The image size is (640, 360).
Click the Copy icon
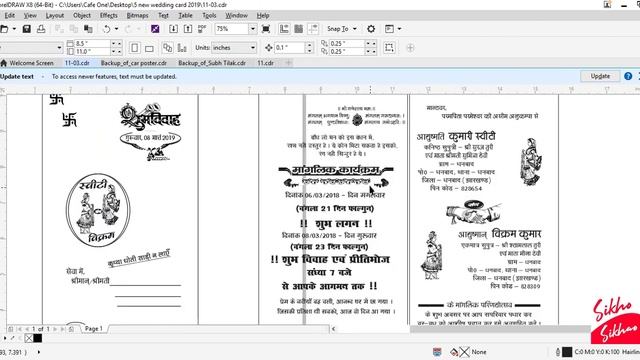click(74, 29)
